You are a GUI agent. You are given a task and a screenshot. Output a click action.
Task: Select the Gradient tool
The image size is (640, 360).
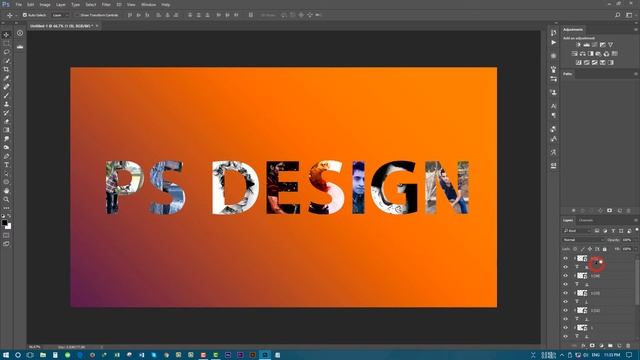coord(6,130)
